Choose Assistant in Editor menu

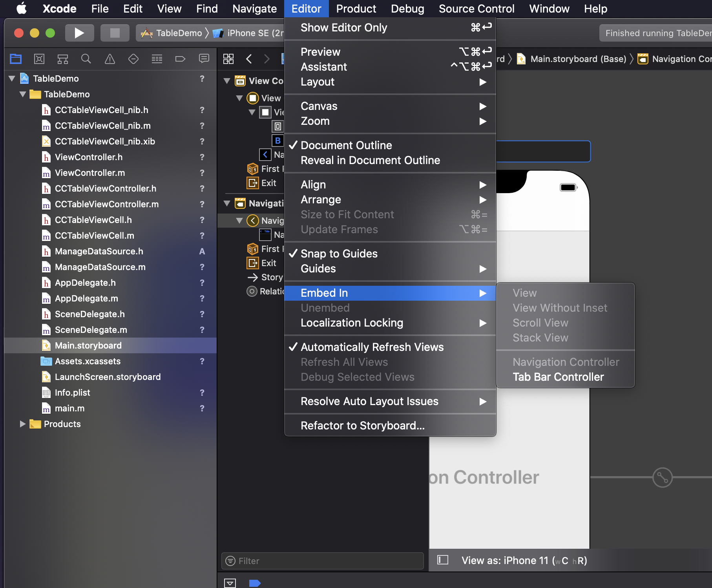[x=390, y=67]
